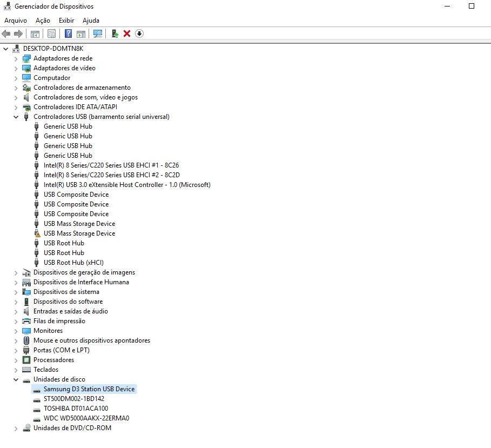Open the Arquivo menu
491x448 pixels.
[x=16, y=21]
